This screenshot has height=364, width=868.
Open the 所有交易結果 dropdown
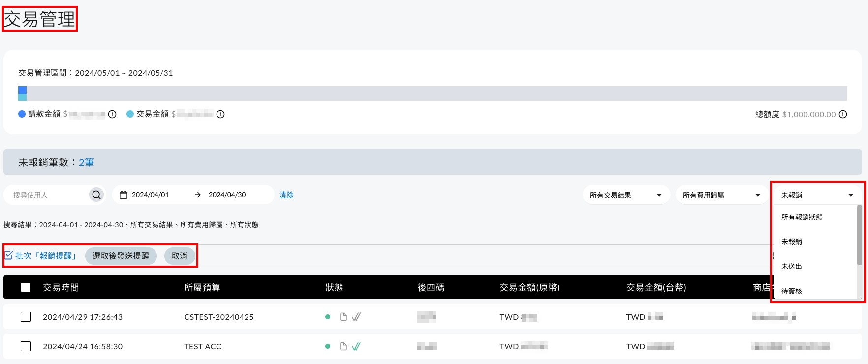[x=626, y=195]
